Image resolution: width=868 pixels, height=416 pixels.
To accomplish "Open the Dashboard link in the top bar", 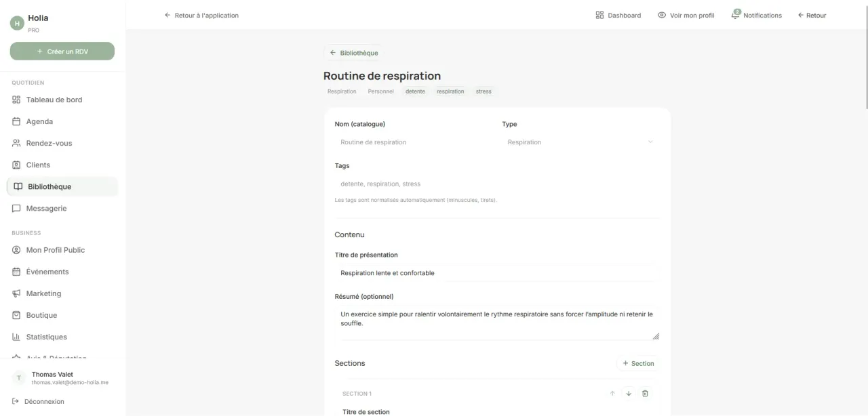I will (x=618, y=15).
